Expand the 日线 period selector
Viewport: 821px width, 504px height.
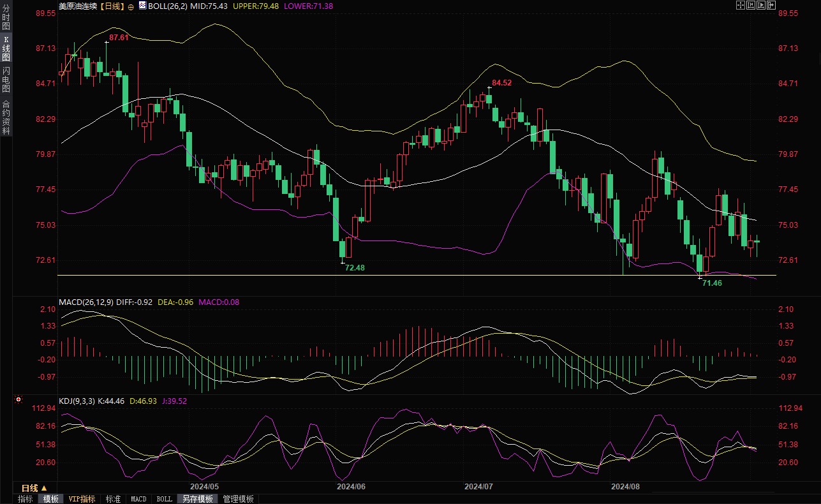[x=34, y=488]
